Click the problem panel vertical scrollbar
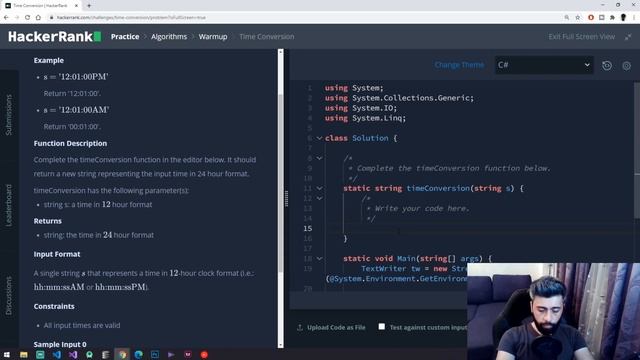 click(280, 184)
